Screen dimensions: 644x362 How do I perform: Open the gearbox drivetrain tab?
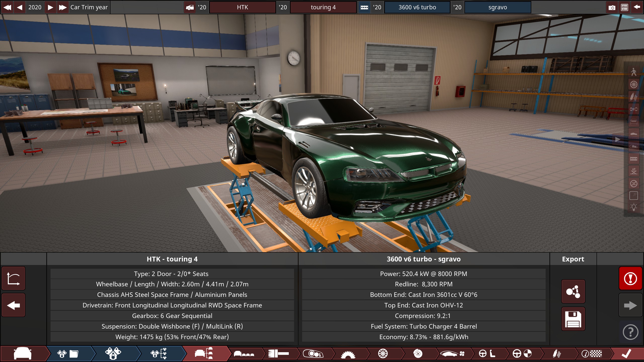(348, 354)
